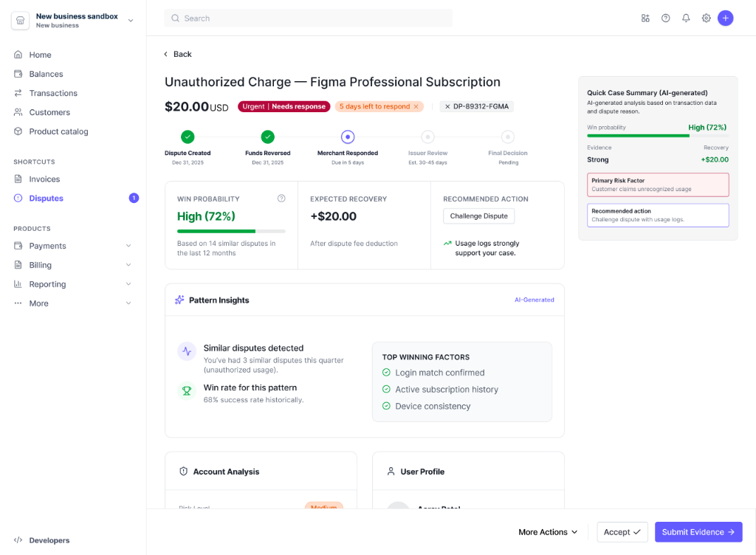
Task: Open the More Actions dropdown
Action: point(548,532)
